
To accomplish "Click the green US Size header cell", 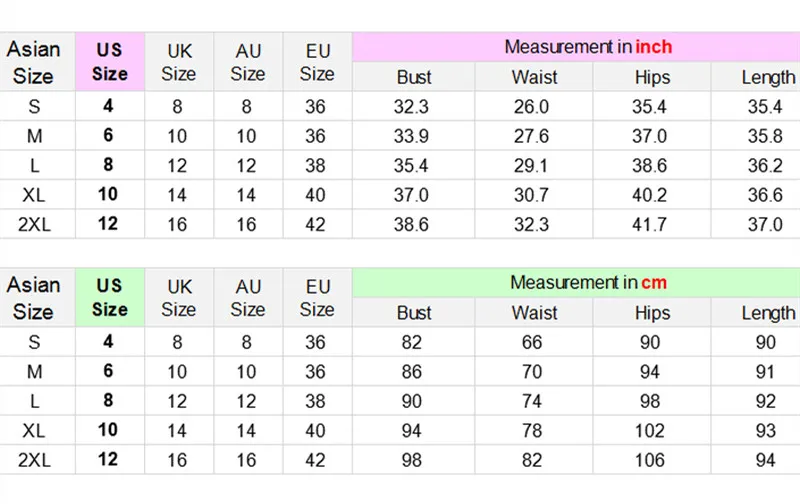I will pyautogui.click(x=110, y=297).
